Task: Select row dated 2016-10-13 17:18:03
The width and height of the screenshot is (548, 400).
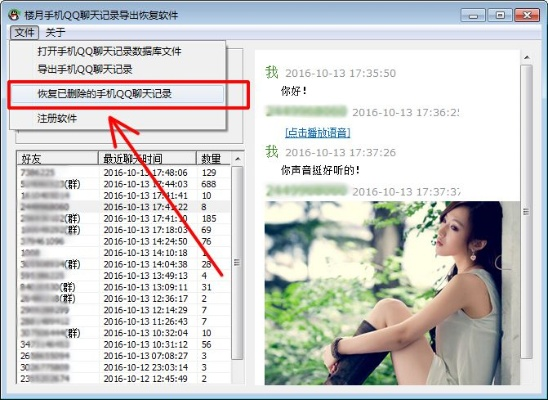Action: click(124, 230)
